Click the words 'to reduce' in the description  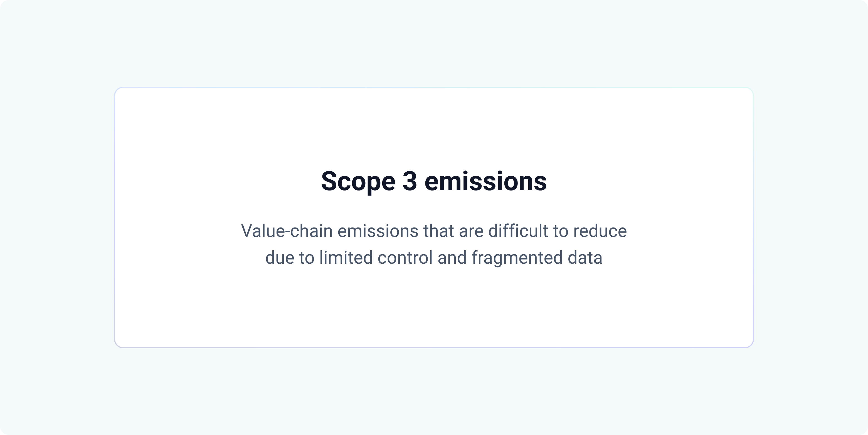click(590, 231)
